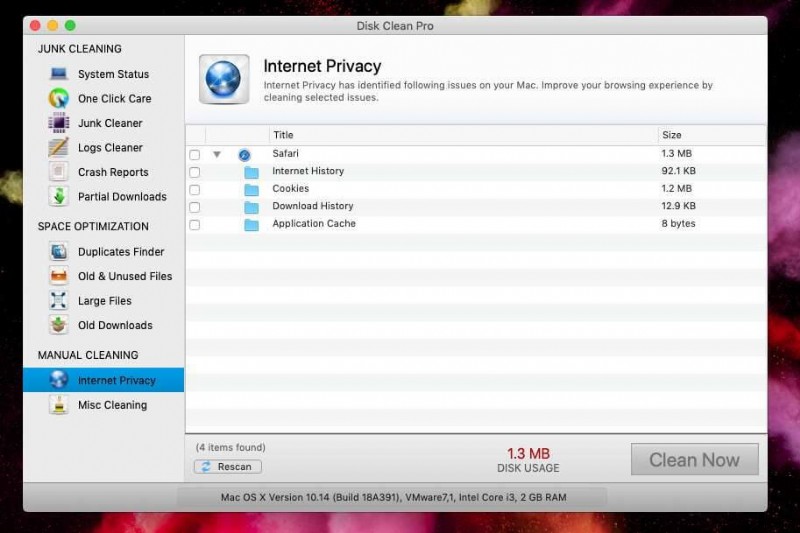
Task: Click the One Click Care icon
Action: [59, 98]
